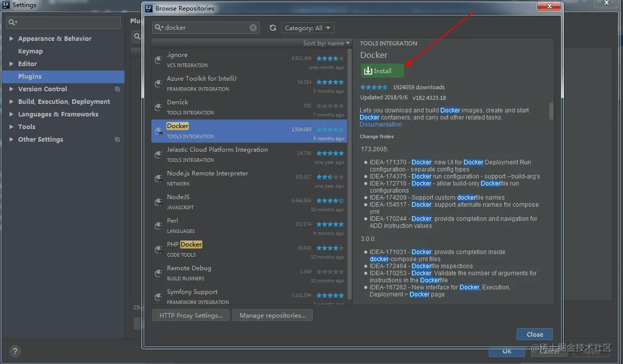
Task: Clear the docker search text
Action: click(x=253, y=28)
